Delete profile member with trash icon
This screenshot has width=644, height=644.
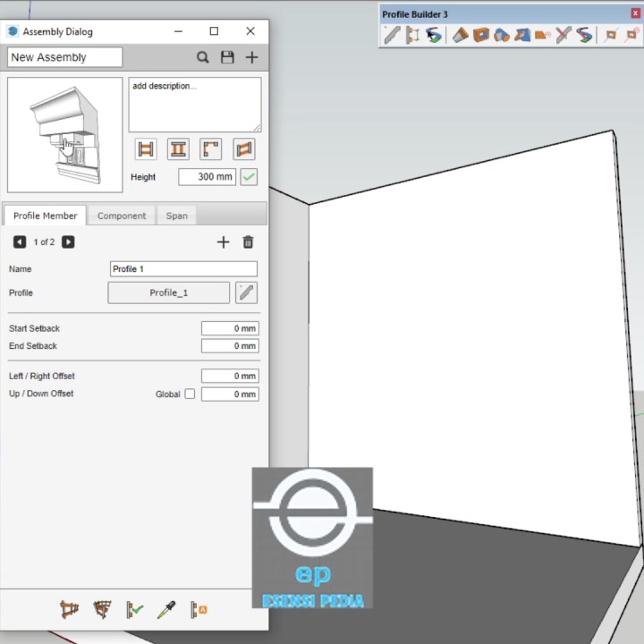(x=248, y=241)
